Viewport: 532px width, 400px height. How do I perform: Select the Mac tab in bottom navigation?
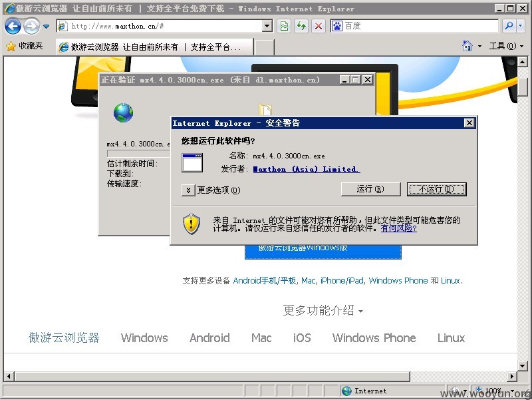pos(261,338)
